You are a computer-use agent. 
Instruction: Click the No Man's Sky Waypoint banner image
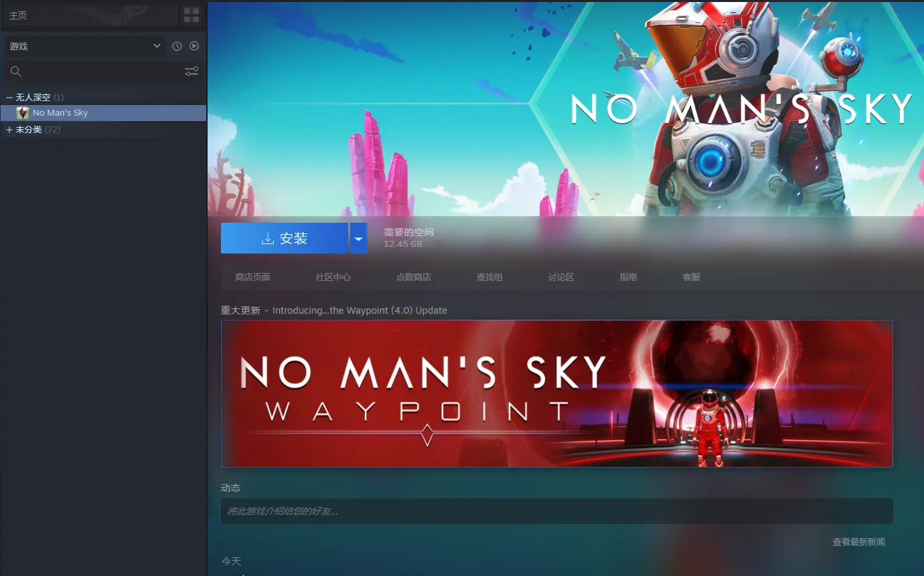tap(557, 393)
